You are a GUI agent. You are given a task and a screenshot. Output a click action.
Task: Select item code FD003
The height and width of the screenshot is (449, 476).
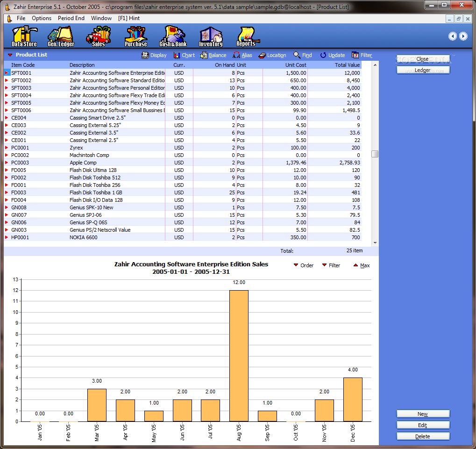click(x=19, y=192)
